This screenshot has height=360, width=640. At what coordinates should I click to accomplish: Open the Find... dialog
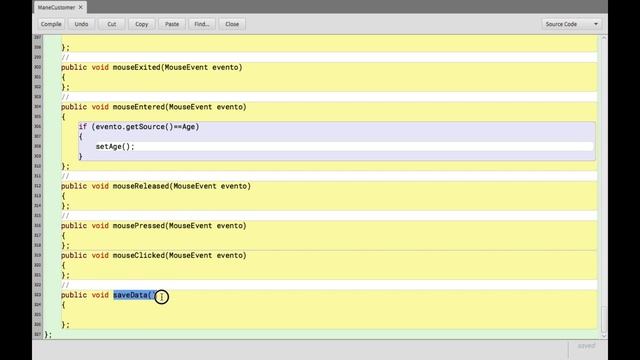[x=202, y=24]
